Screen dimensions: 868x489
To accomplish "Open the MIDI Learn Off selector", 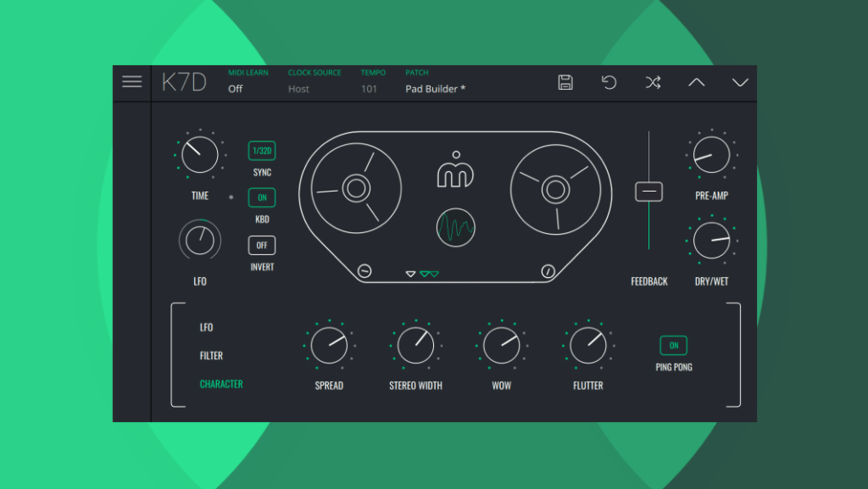I will click(236, 89).
